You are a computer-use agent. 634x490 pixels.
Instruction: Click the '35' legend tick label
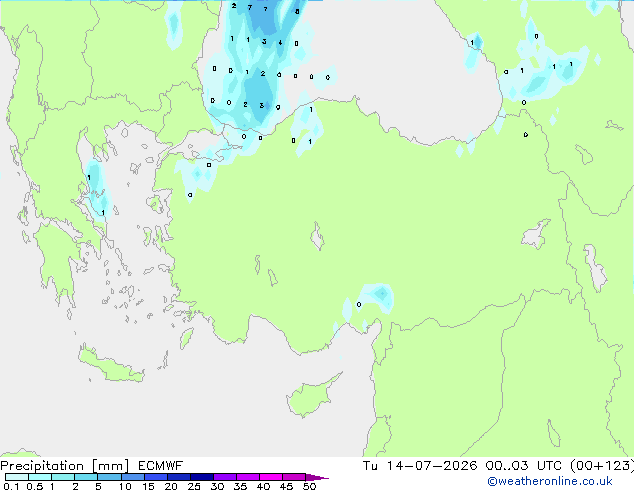240,486
